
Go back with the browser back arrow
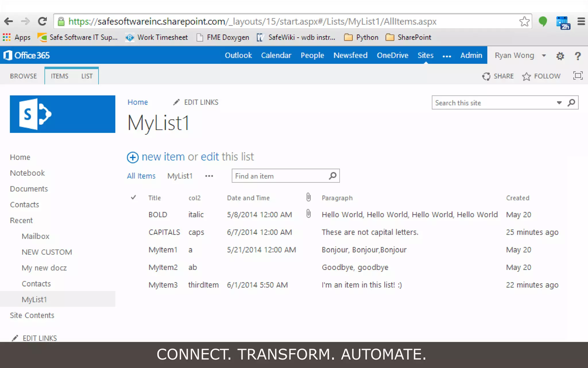click(9, 21)
